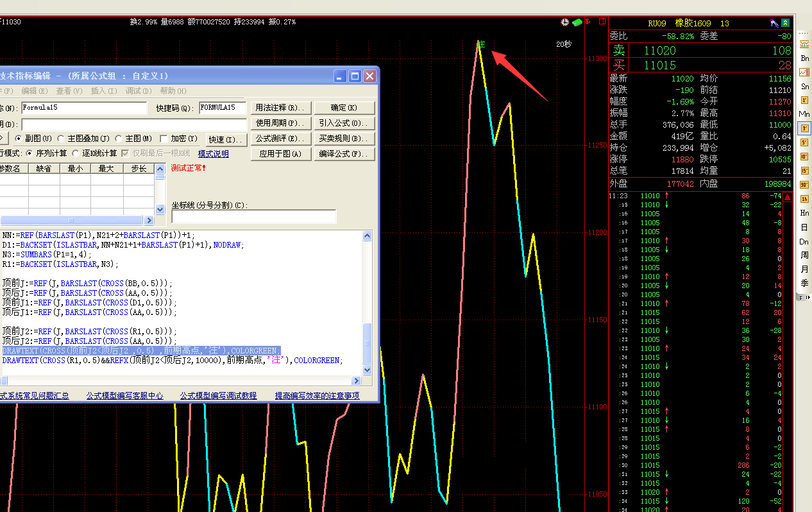Click the 用法注释(R) button
The image size is (812, 512).
click(x=280, y=108)
